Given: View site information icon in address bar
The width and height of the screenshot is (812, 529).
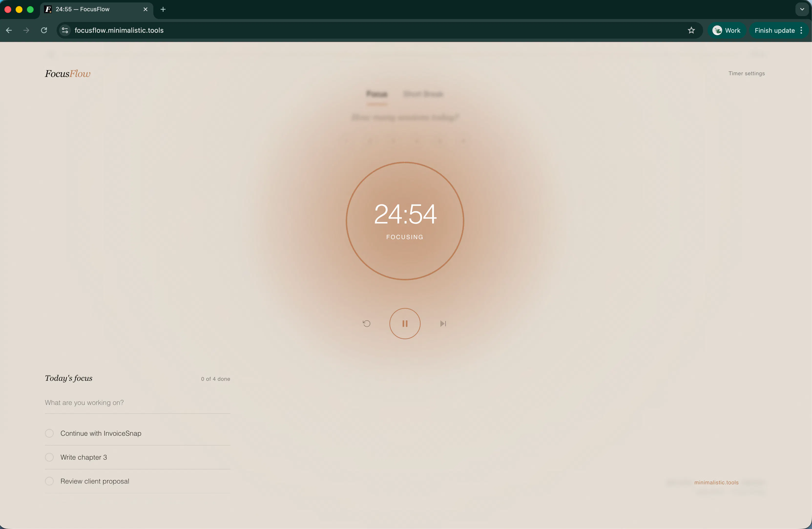Looking at the screenshot, I should (x=65, y=30).
